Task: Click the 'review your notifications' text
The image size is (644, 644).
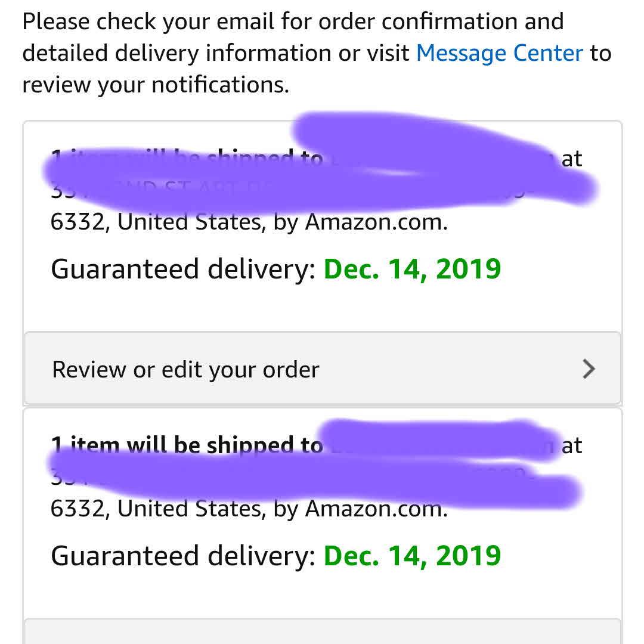Action: [155, 85]
